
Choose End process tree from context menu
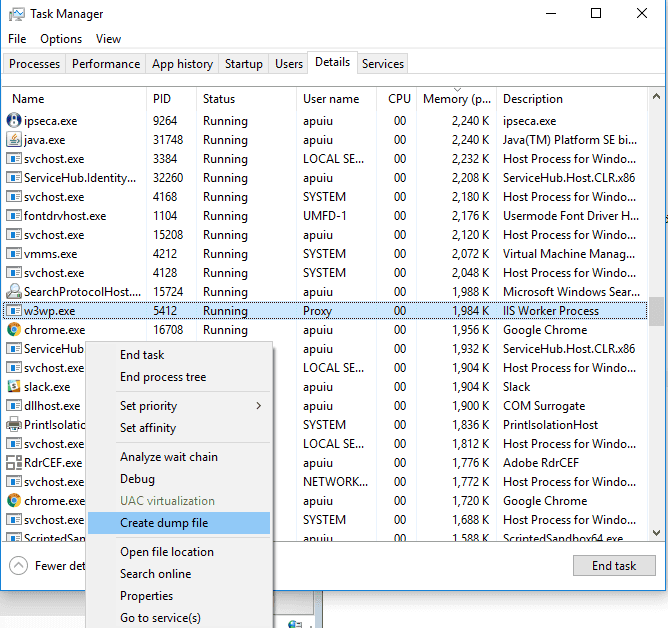[x=163, y=377]
